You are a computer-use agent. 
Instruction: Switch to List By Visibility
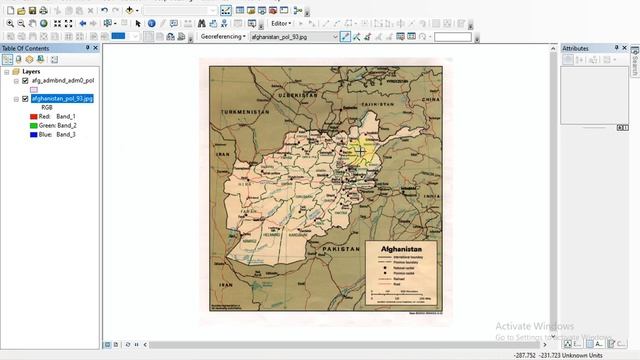pyautogui.click(x=29, y=60)
